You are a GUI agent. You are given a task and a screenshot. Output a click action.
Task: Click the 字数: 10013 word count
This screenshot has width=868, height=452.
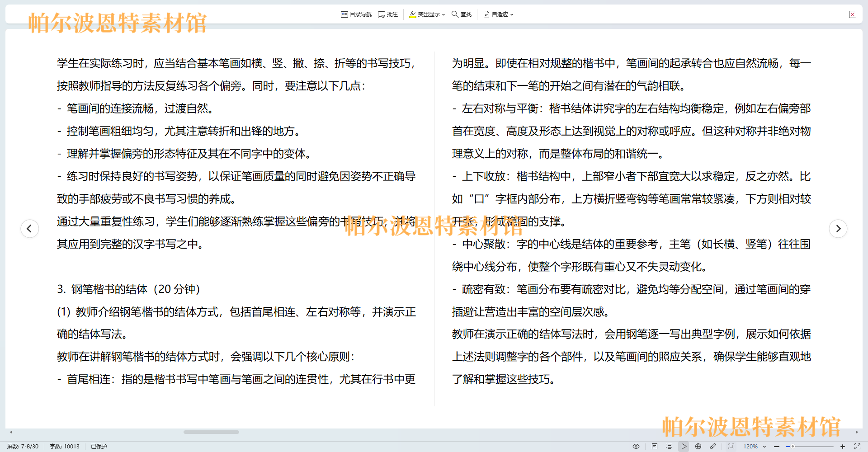click(x=64, y=446)
